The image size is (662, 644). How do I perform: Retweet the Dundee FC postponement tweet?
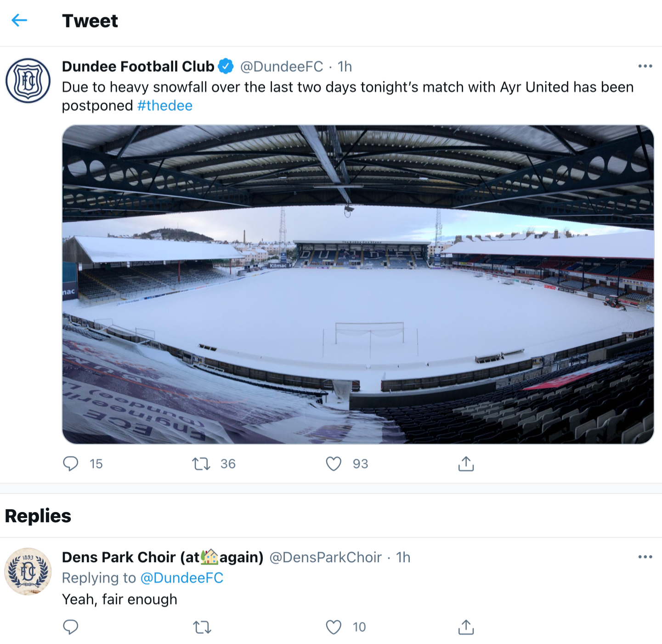(201, 464)
